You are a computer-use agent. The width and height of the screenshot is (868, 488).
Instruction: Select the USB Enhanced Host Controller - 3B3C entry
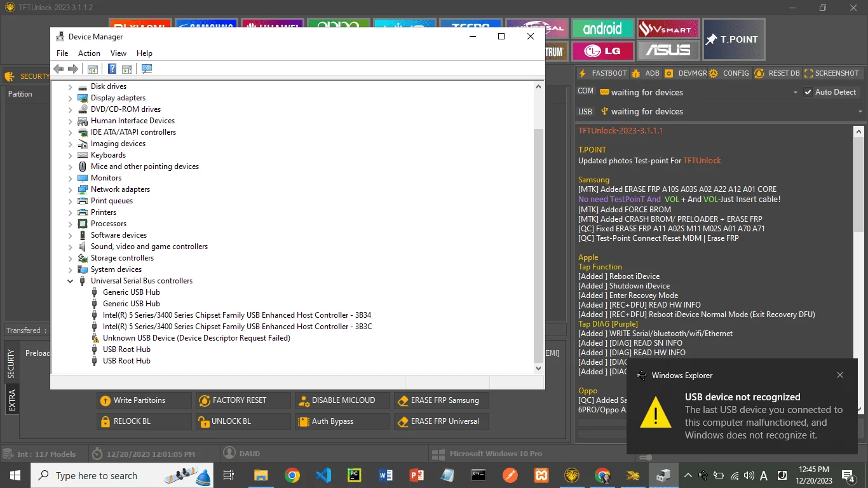pos(238,327)
